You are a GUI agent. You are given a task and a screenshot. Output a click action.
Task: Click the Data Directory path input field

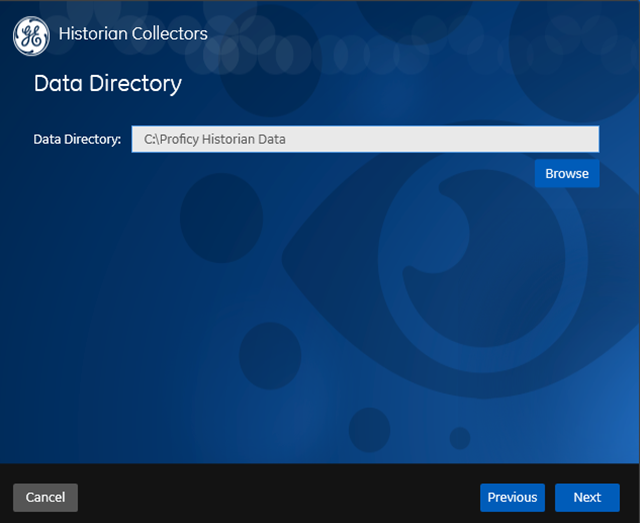tap(365, 139)
